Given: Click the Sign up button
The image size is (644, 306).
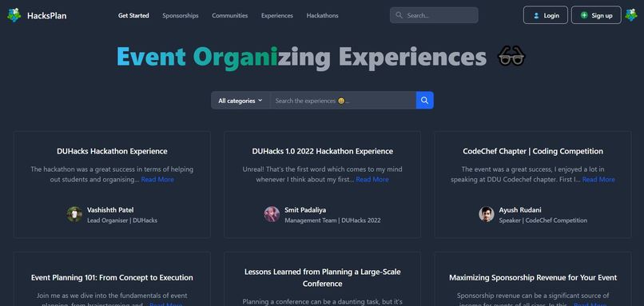Looking at the screenshot, I should (596, 15).
